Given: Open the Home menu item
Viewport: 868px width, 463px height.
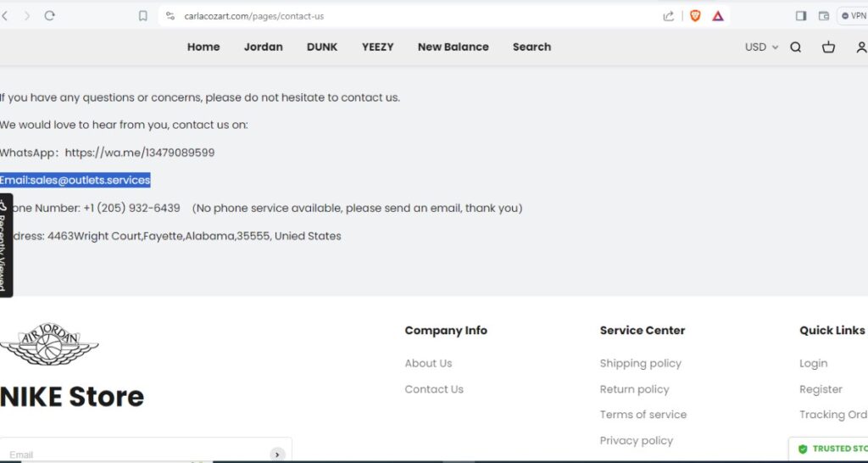Looking at the screenshot, I should click(x=203, y=47).
